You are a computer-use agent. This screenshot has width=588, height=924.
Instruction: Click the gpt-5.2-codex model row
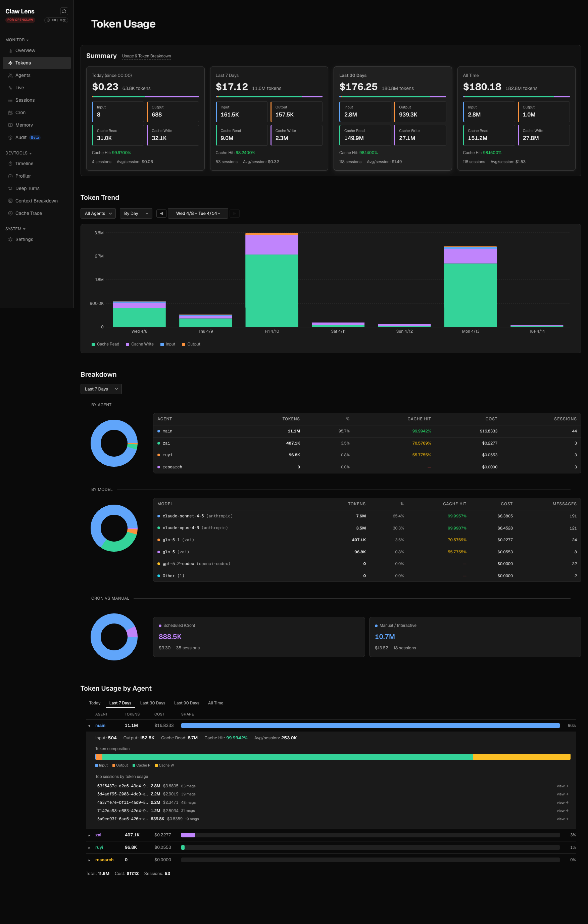point(367,564)
